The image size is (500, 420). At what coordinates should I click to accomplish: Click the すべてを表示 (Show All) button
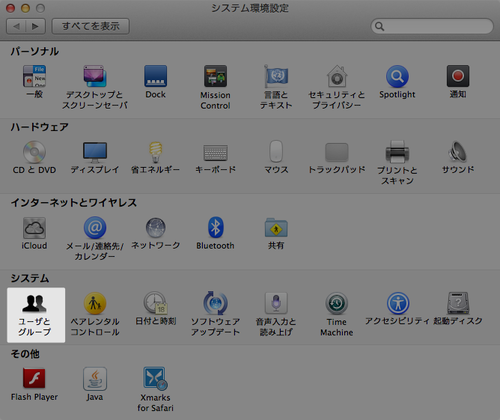click(x=91, y=26)
